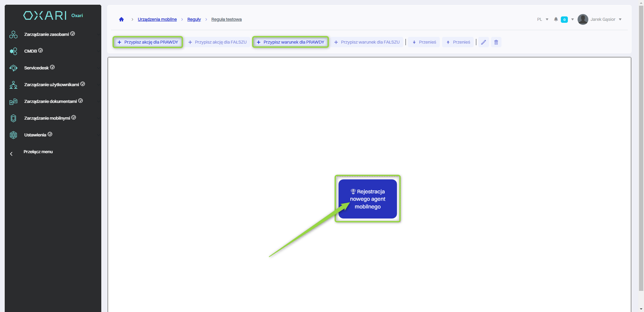Open the Reguły breadcrumb link
The width and height of the screenshot is (644, 312).
[x=194, y=19]
